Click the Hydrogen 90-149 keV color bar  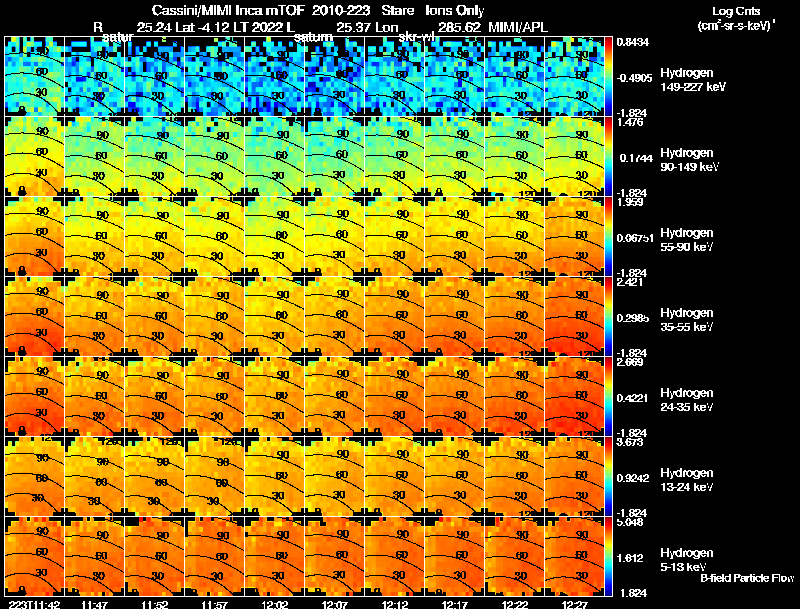pyautogui.click(x=609, y=157)
